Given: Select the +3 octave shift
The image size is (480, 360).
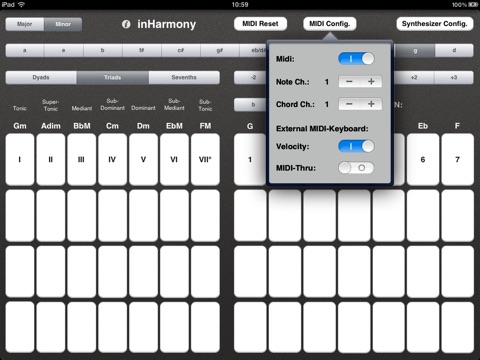Looking at the screenshot, I should click(454, 77).
